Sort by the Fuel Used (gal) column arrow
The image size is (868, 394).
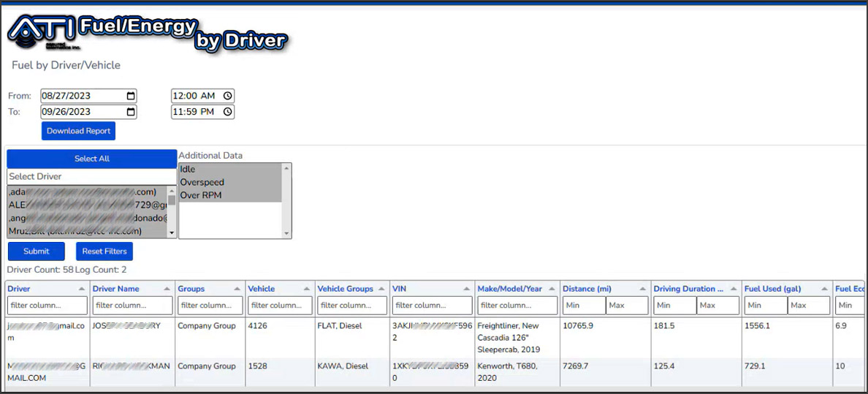[x=824, y=289]
